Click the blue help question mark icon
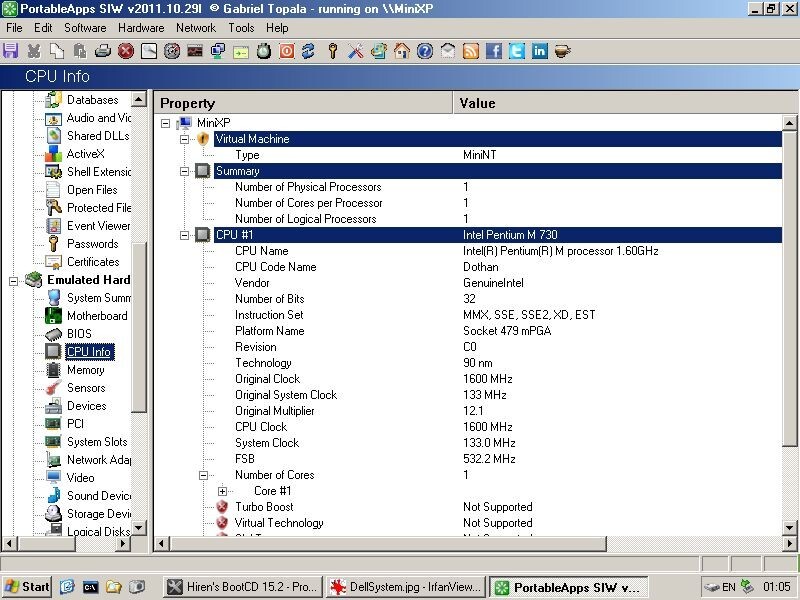 [x=424, y=51]
